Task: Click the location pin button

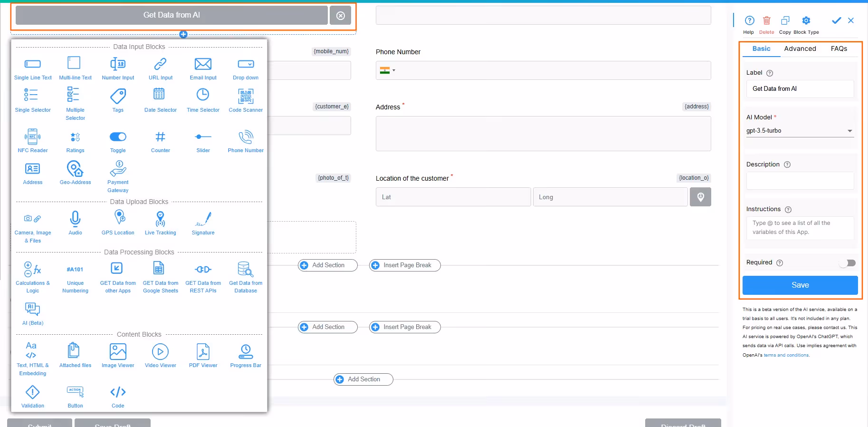Action: 700,197
